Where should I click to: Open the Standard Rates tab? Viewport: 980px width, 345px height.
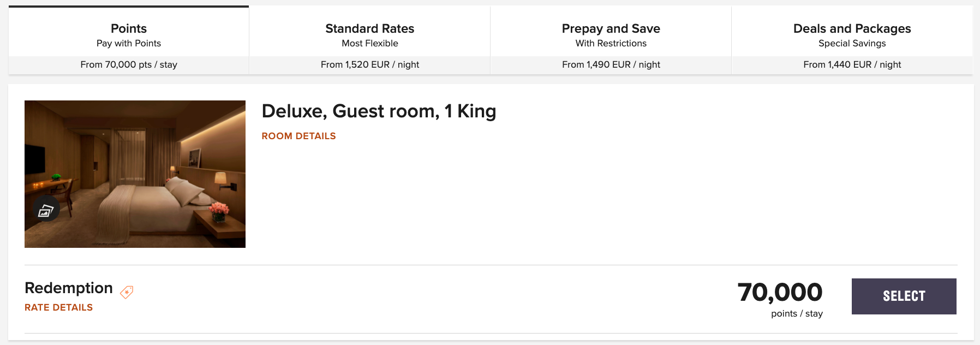point(369,33)
